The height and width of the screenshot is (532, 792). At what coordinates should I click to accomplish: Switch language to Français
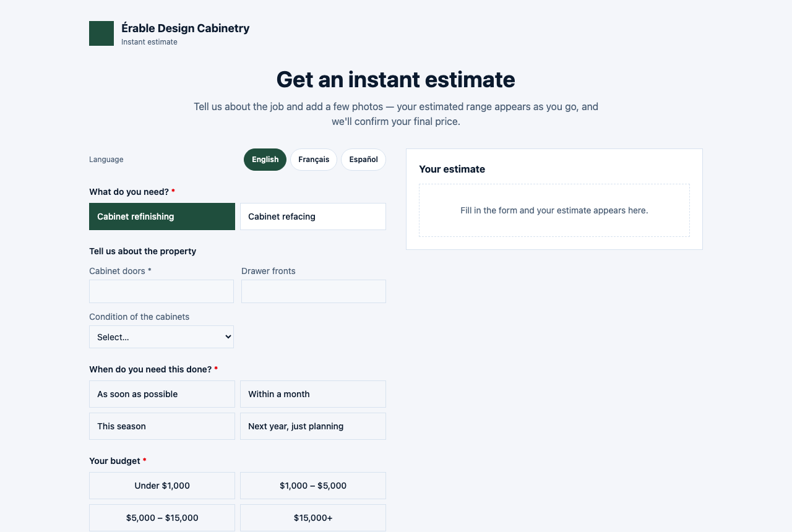314,160
